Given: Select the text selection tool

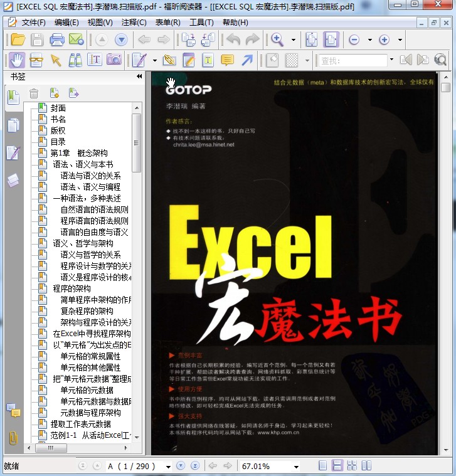Looking at the screenshot, I should click(x=95, y=60).
